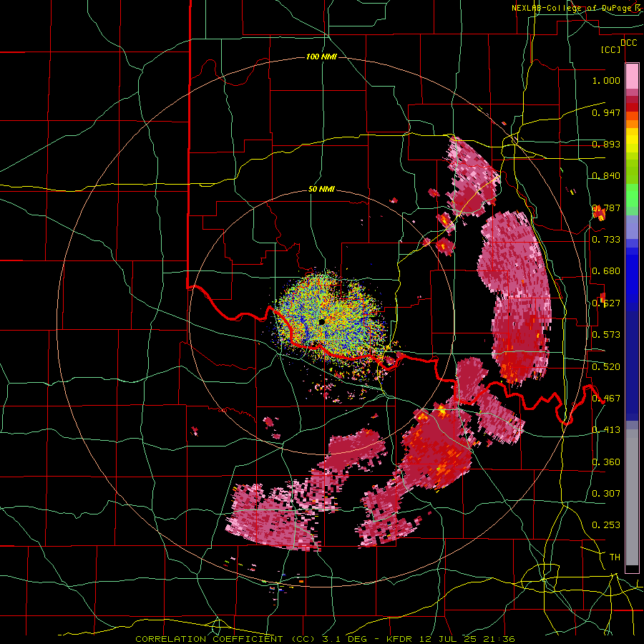Click the 0.253 scale value
Viewport: 644px width, 644px height.
click(606, 525)
